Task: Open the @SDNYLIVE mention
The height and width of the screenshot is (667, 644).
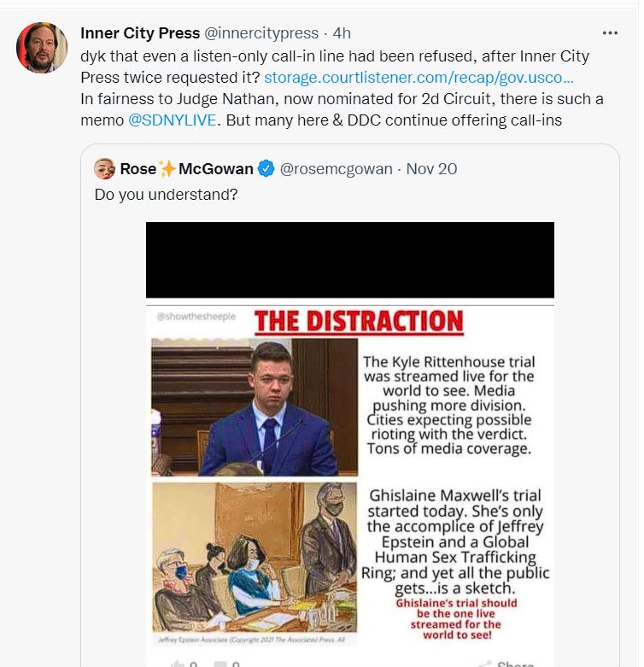Action: click(172, 120)
